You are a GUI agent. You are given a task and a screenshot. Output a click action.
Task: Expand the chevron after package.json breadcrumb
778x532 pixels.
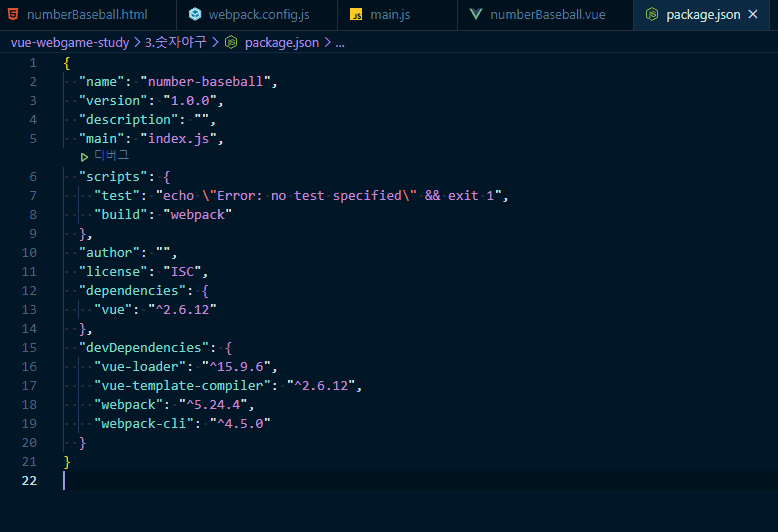click(327, 43)
